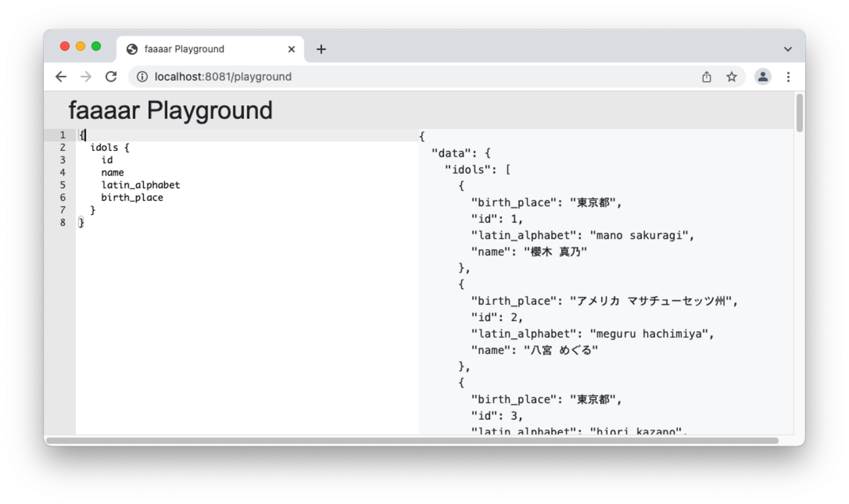Click the browser forward arrow
This screenshot has height=504, width=849.
[x=86, y=77]
